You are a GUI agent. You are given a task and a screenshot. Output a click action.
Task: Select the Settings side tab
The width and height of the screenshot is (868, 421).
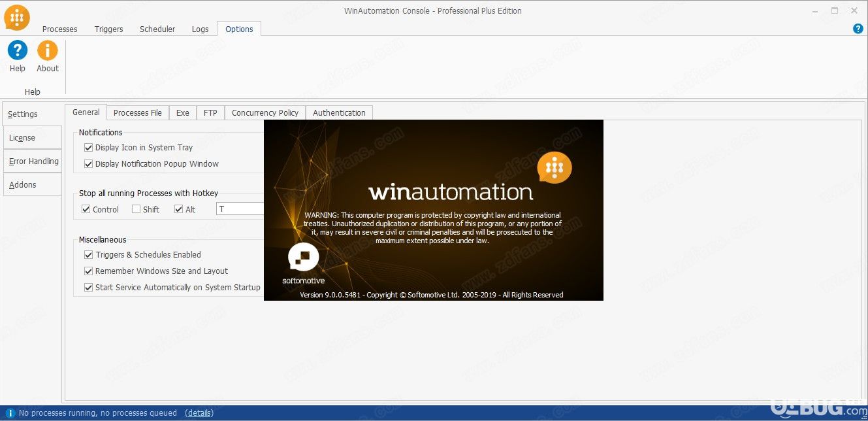pos(33,114)
